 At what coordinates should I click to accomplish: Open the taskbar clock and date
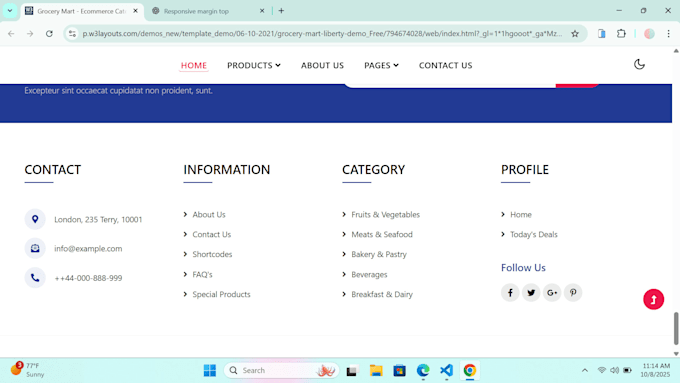(x=656, y=370)
